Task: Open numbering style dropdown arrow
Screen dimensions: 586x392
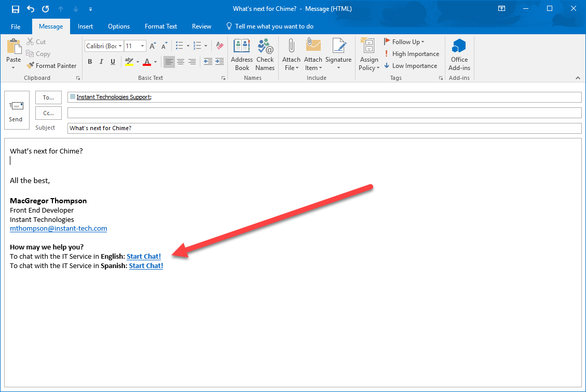Action: pyautogui.click(x=206, y=46)
